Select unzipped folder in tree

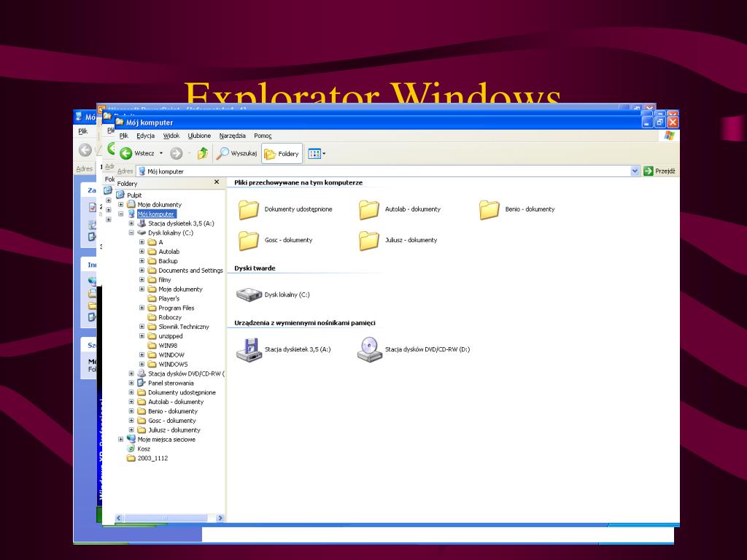point(170,336)
